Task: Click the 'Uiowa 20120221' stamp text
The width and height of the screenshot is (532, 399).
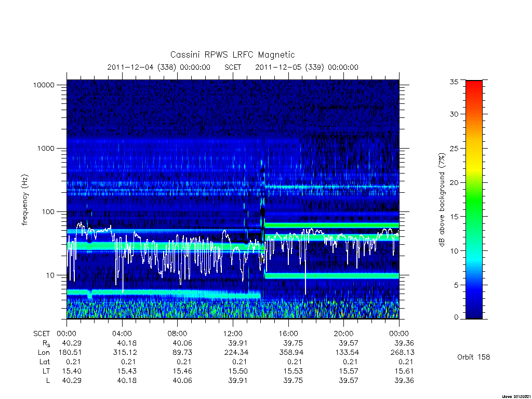Action: point(516,396)
